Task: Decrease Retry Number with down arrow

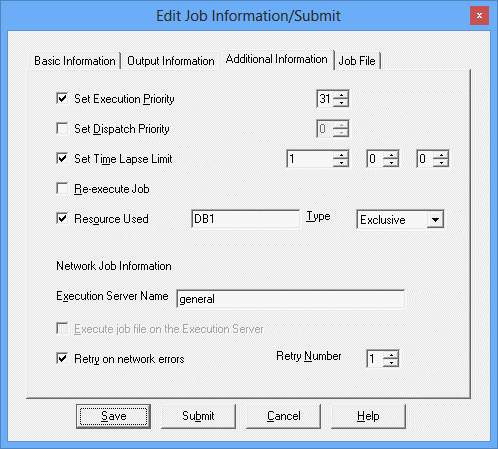Action: pos(391,362)
